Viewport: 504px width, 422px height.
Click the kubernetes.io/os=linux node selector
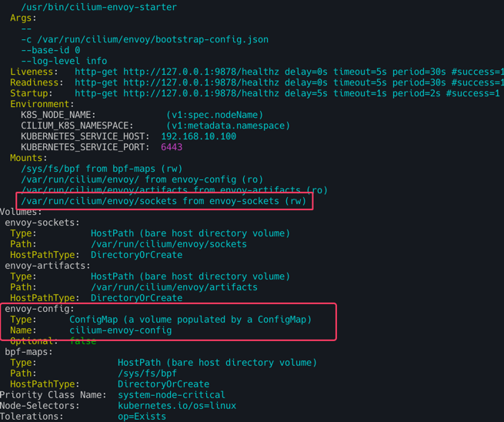(177, 406)
